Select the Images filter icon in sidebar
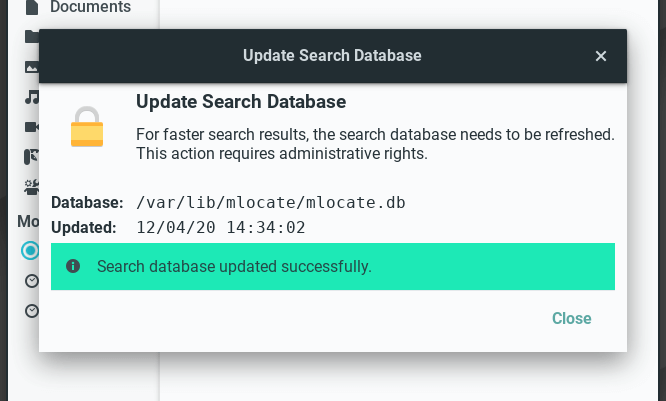This screenshot has height=401, width=666. tap(32, 67)
